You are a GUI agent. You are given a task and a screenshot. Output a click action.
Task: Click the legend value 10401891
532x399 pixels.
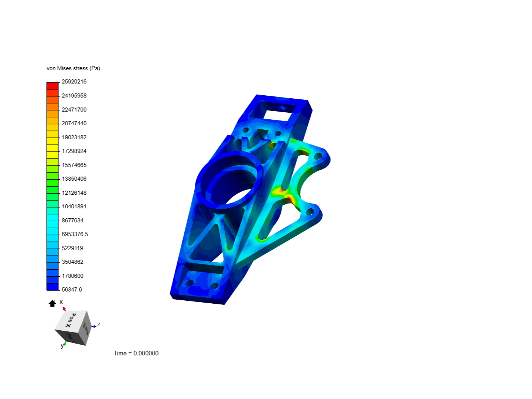point(74,207)
